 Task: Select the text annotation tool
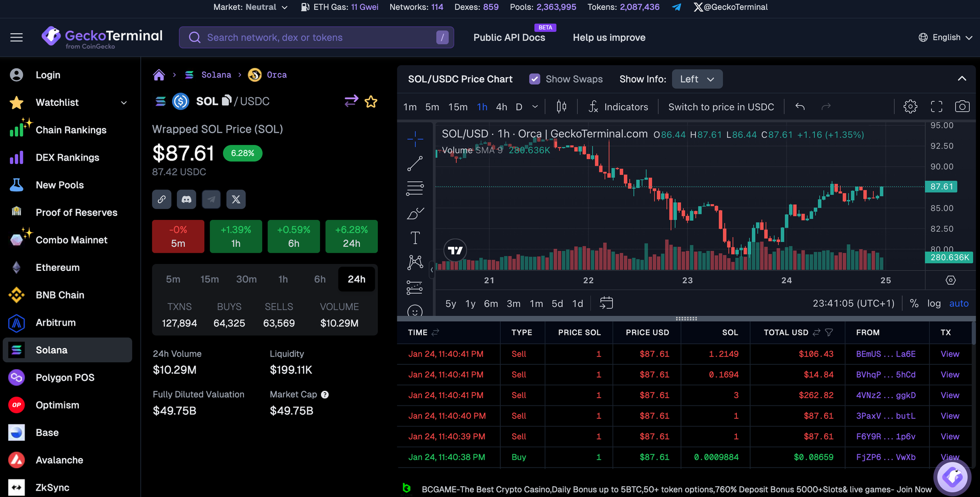click(415, 238)
